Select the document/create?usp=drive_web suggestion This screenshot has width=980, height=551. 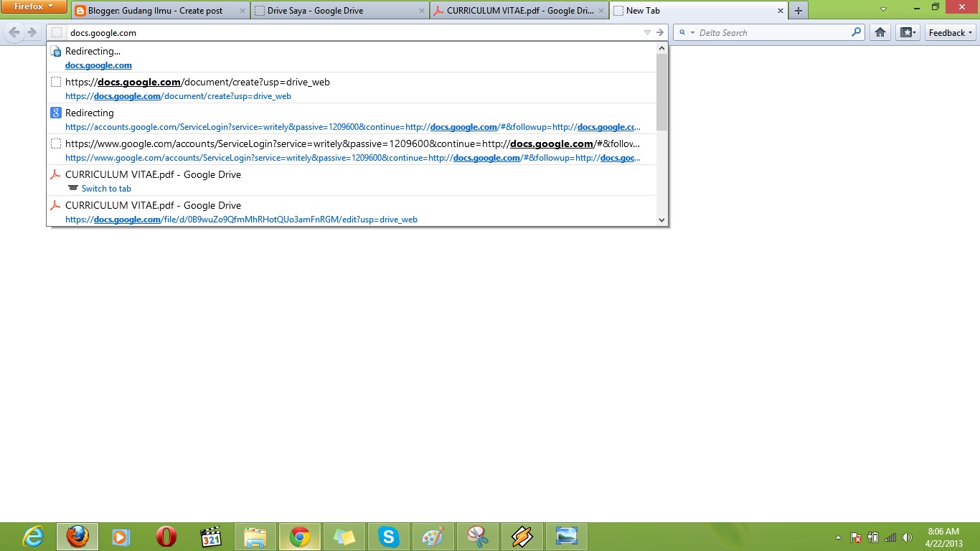click(x=352, y=88)
